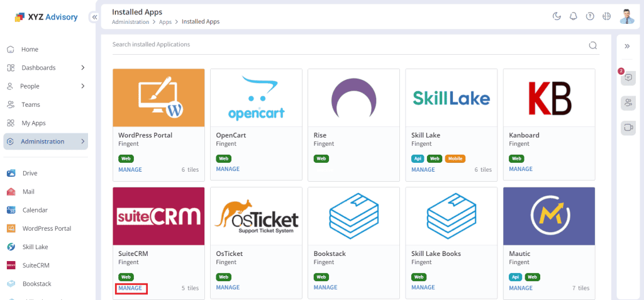The image size is (644, 300).
Task: Click Administration breadcrumb link
Action: point(131,22)
